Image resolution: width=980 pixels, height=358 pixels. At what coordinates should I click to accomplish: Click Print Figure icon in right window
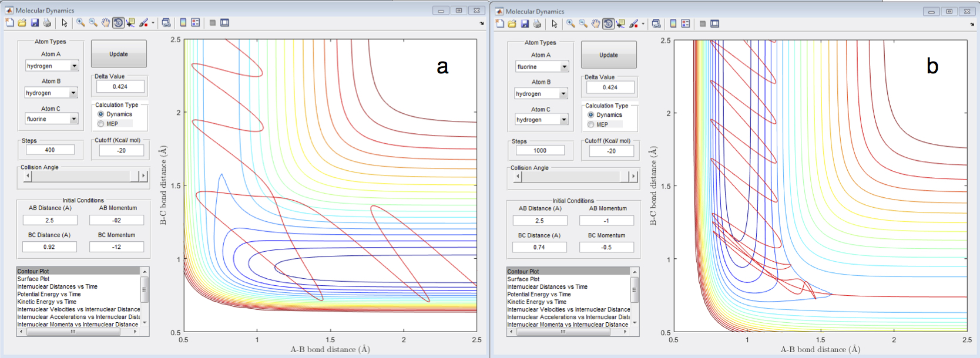point(537,24)
